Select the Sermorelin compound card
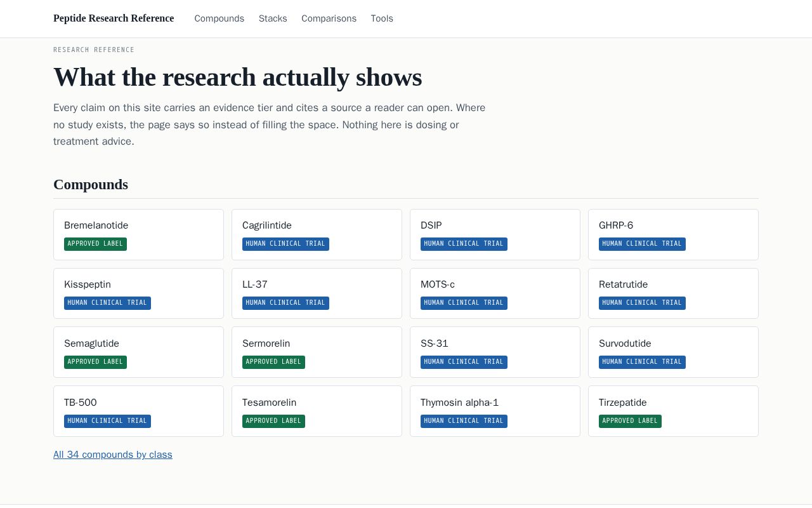Screen dimensions: 812x508 317,352
